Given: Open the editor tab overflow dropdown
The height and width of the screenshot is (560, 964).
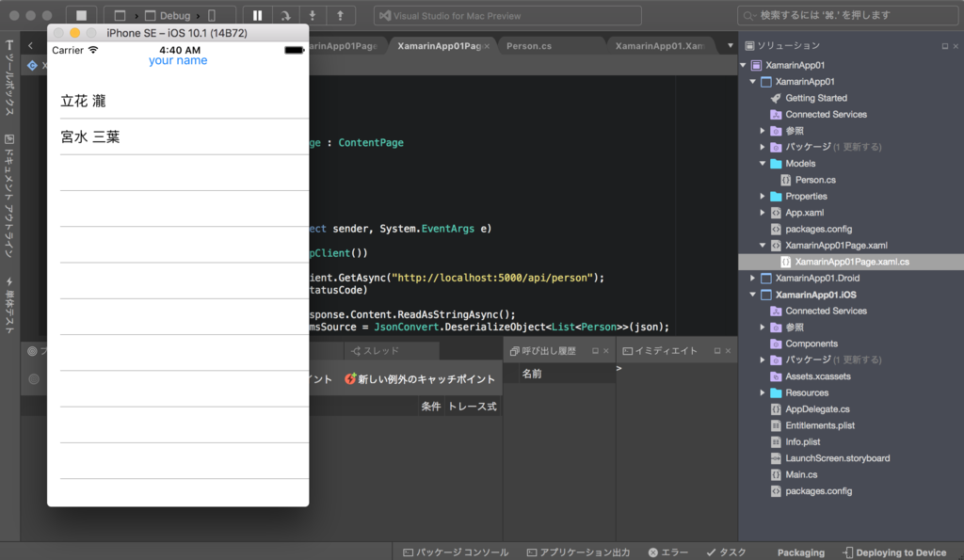Looking at the screenshot, I should tap(730, 45).
